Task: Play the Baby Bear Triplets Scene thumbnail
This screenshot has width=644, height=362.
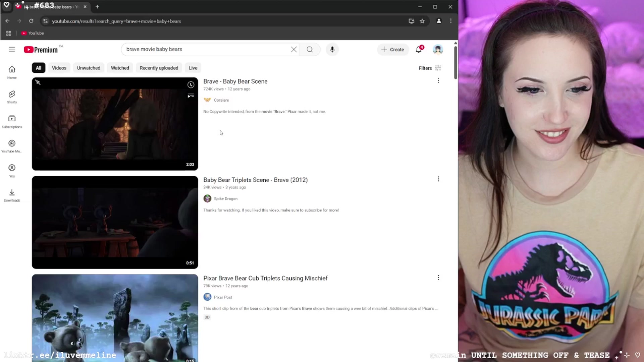Action: click(115, 222)
